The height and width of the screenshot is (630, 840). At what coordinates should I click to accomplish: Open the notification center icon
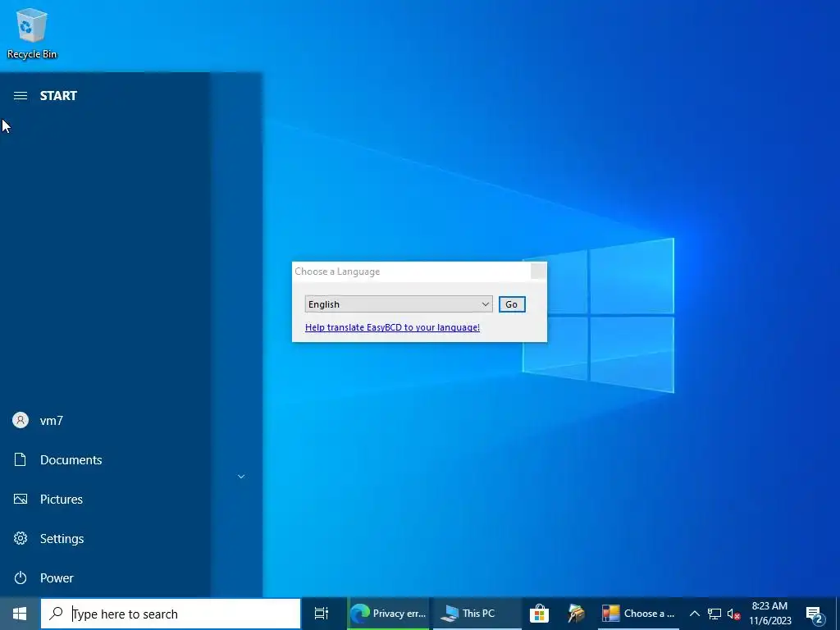(x=815, y=614)
